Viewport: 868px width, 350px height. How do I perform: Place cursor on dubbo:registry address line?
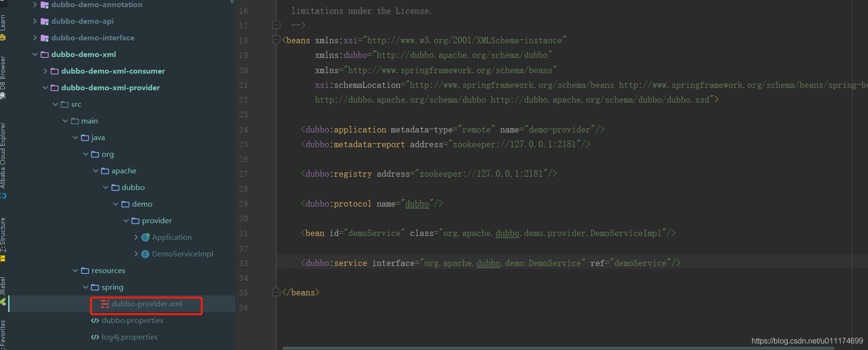[x=429, y=174]
